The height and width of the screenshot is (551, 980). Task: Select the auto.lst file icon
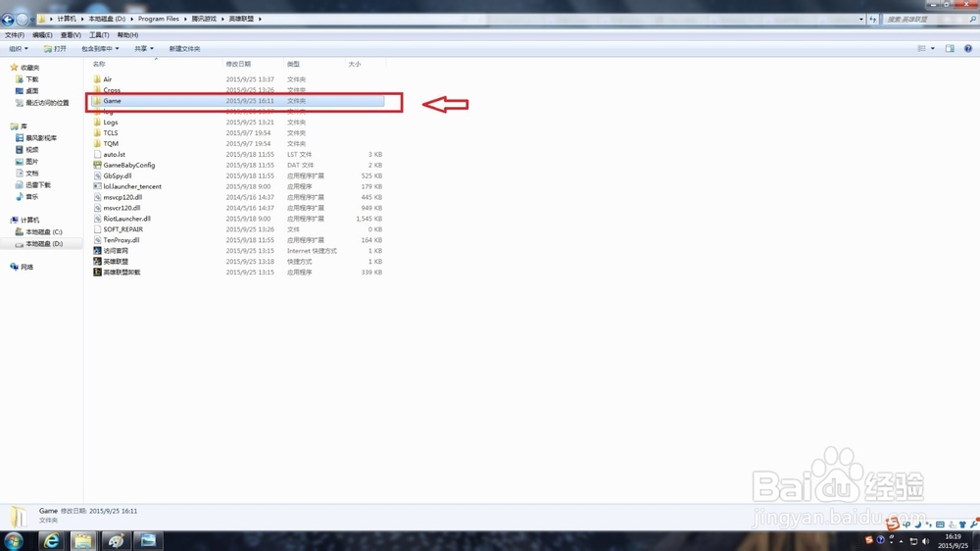[x=97, y=154]
